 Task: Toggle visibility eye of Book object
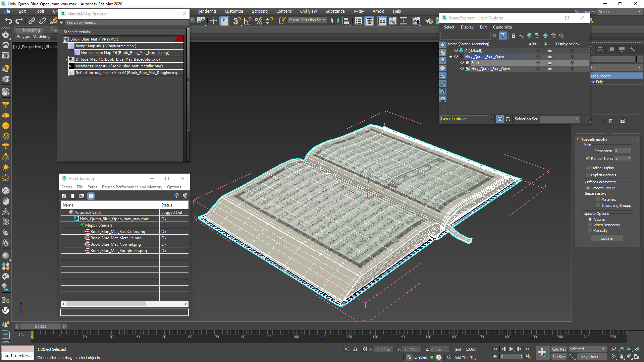tap(462, 63)
